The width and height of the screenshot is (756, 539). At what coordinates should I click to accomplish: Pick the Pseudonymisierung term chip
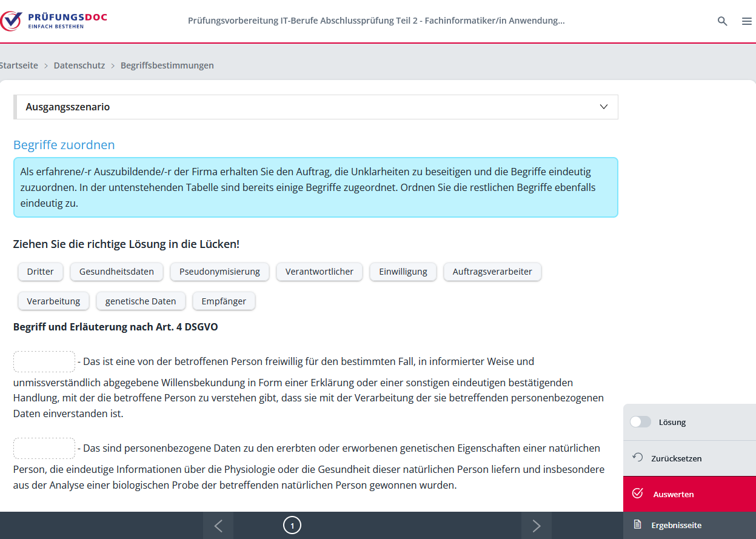pyautogui.click(x=219, y=272)
